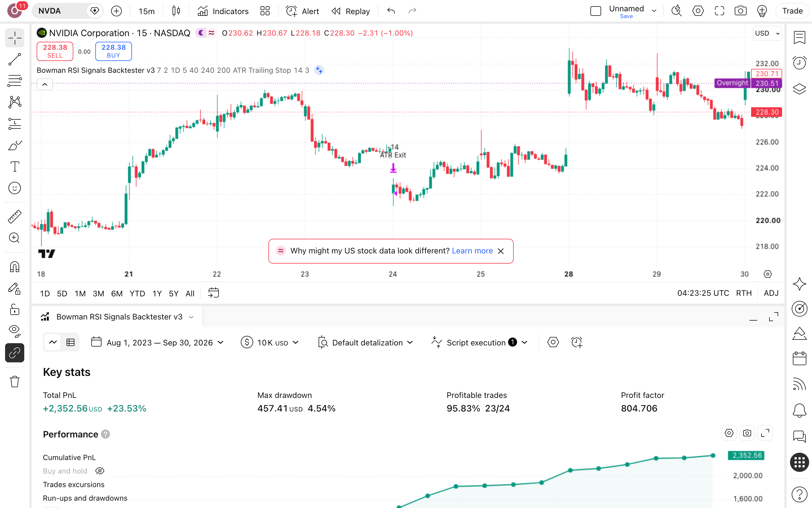812x508 pixels.
Task: Open the watchlist panel icon
Action: click(800, 38)
